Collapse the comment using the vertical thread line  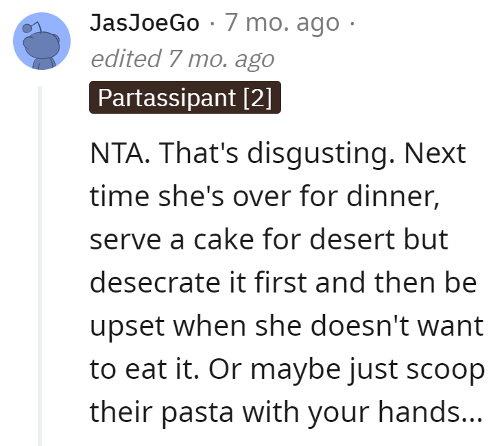click(40, 266)
